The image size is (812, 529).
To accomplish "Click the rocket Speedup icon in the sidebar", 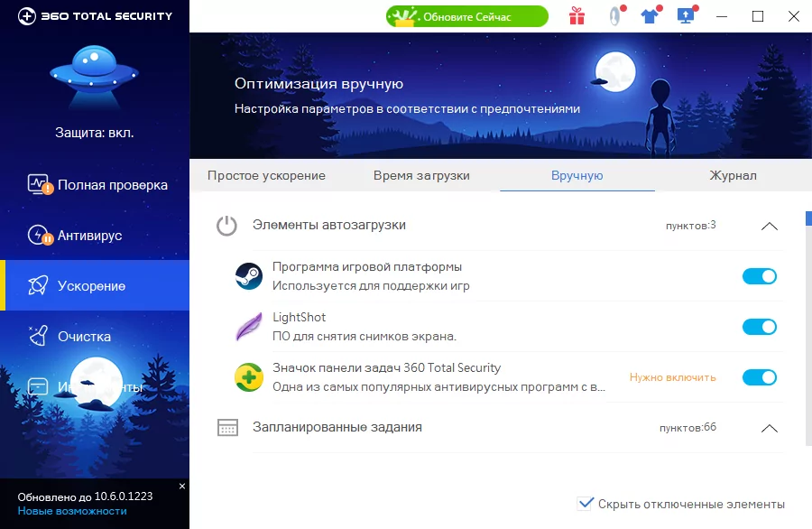I will (38, 285).
